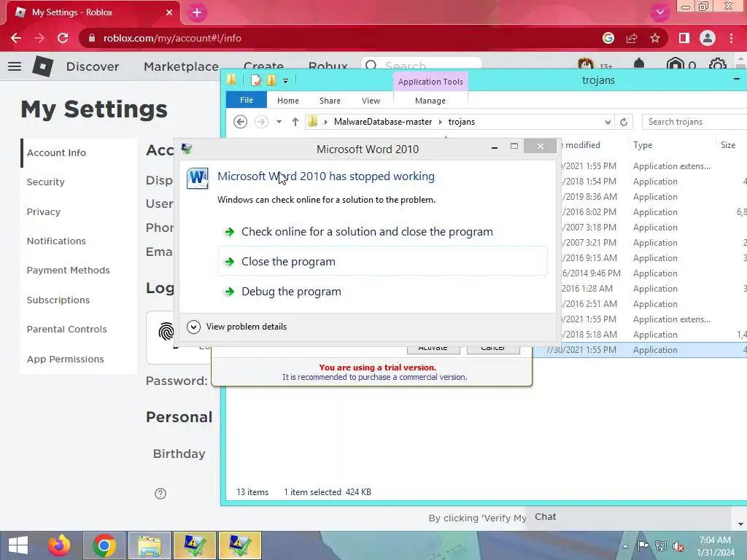Open Discover in Roblox navigation
747x560 pixels.
point(93,66)
